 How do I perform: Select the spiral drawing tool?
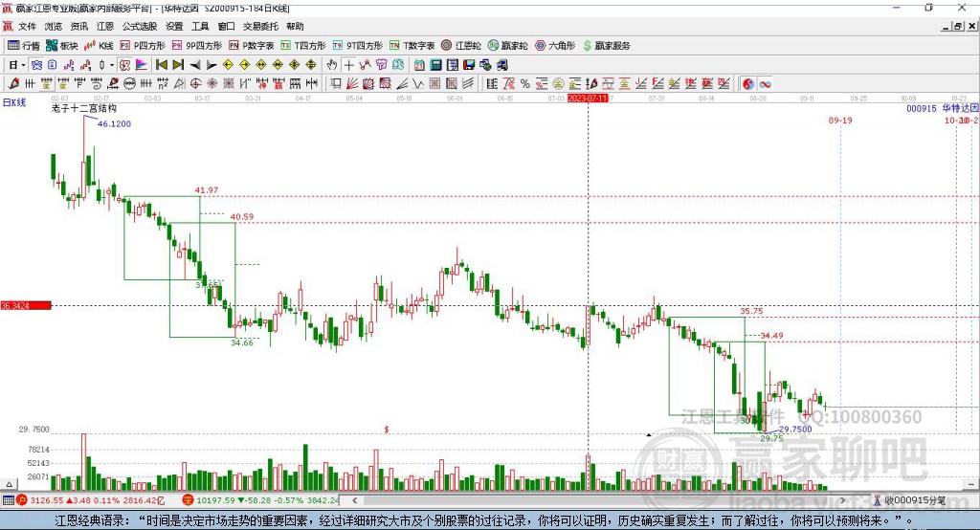click(97, 83)
